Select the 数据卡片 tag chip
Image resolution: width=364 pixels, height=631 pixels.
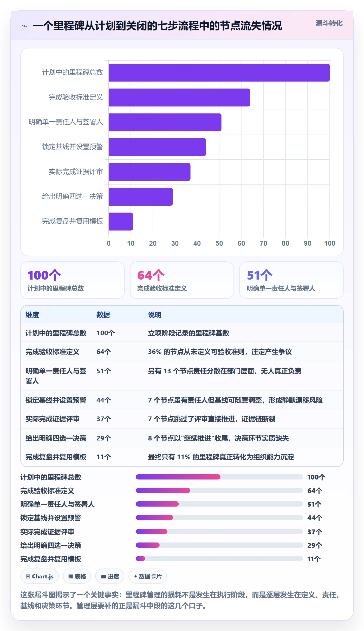click(148, 576)
